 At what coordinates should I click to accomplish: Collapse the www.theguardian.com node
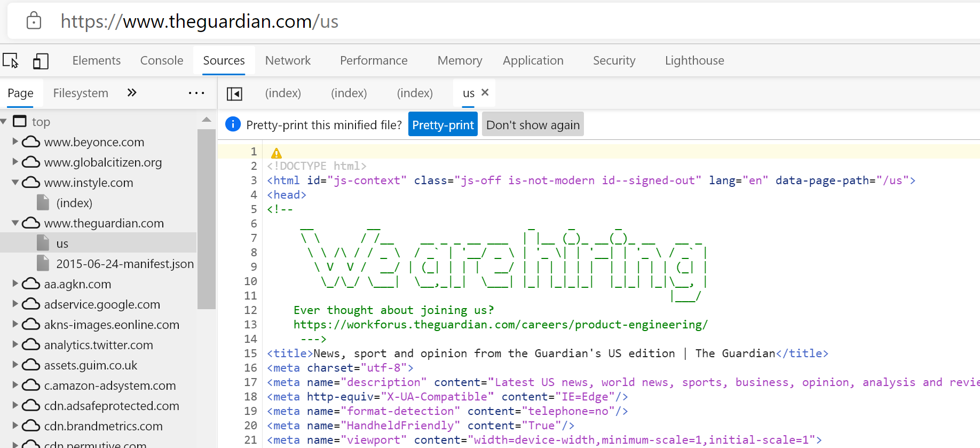[x=15, y=223]
